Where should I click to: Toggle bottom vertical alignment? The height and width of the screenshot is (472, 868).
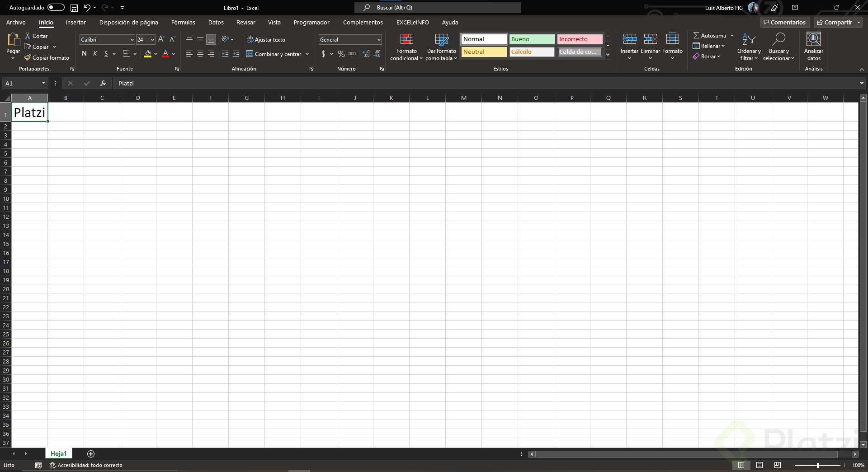211,40
